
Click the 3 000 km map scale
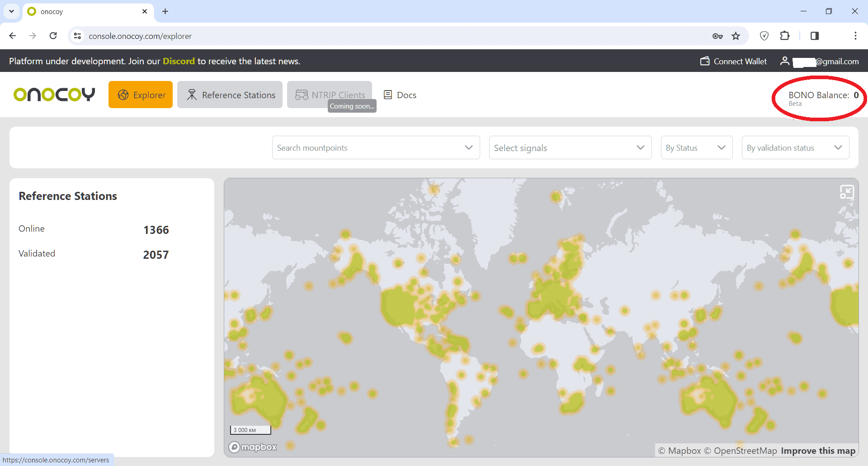[x=250, y=430]
